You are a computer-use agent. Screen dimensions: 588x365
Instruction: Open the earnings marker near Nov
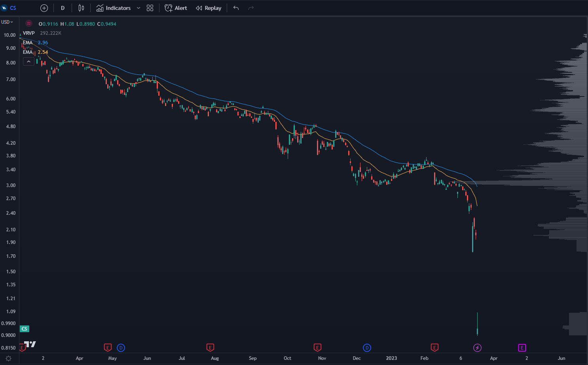pos(317,348)
